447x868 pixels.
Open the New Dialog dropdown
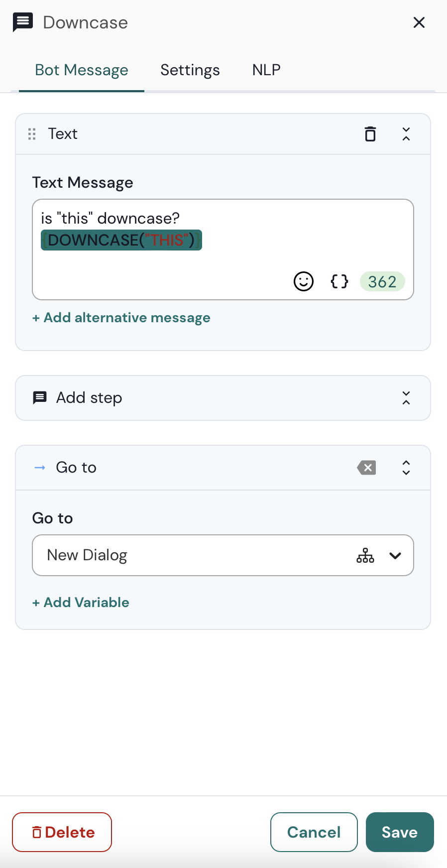395,556
